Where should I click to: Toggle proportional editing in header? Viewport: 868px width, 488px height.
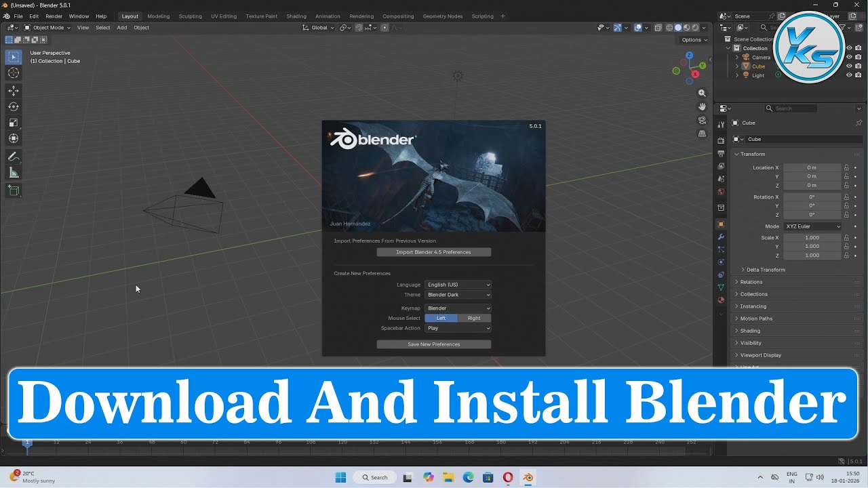pos(384,28)
